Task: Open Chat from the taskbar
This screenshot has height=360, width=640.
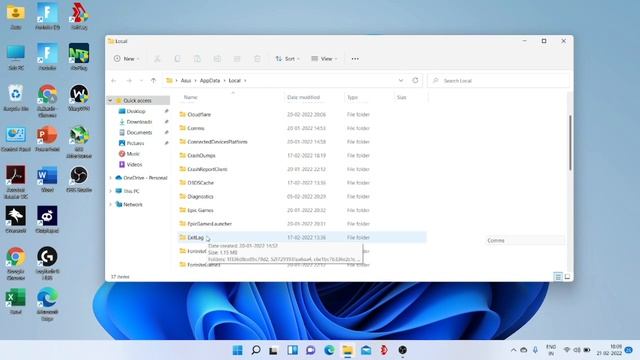Action: click(311, 350)
